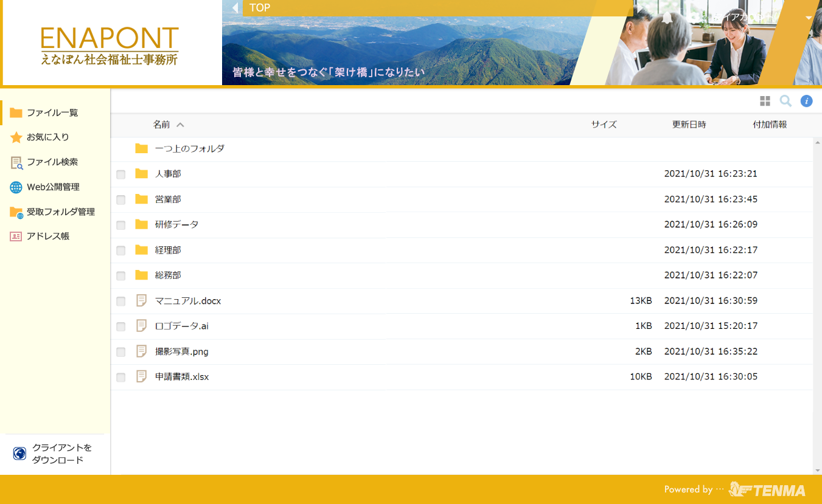
Task: Tick the 申請書類.xlsx checkbox
Action: pos(121,378)
